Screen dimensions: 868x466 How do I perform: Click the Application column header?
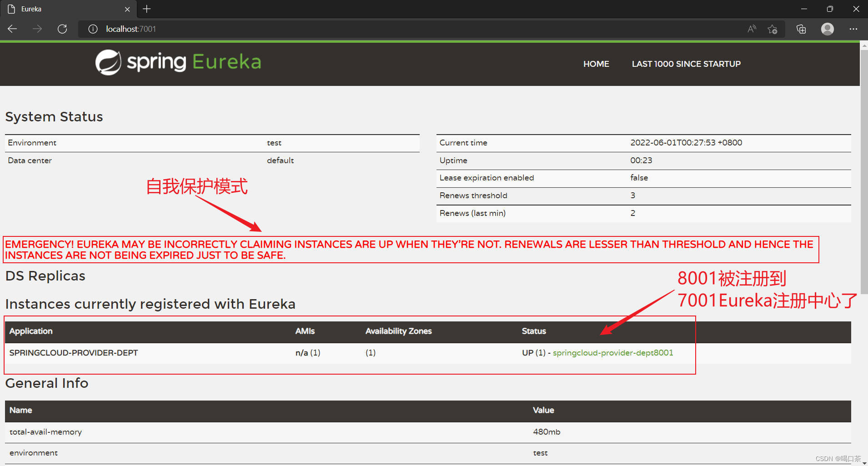pyautogui.click(x=31, y=331)
